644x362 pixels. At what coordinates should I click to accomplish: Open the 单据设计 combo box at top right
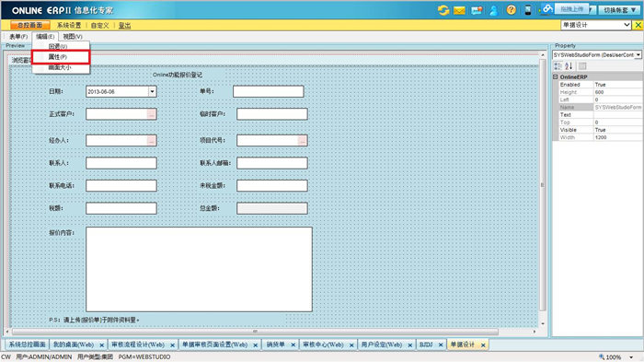(596, 25)
